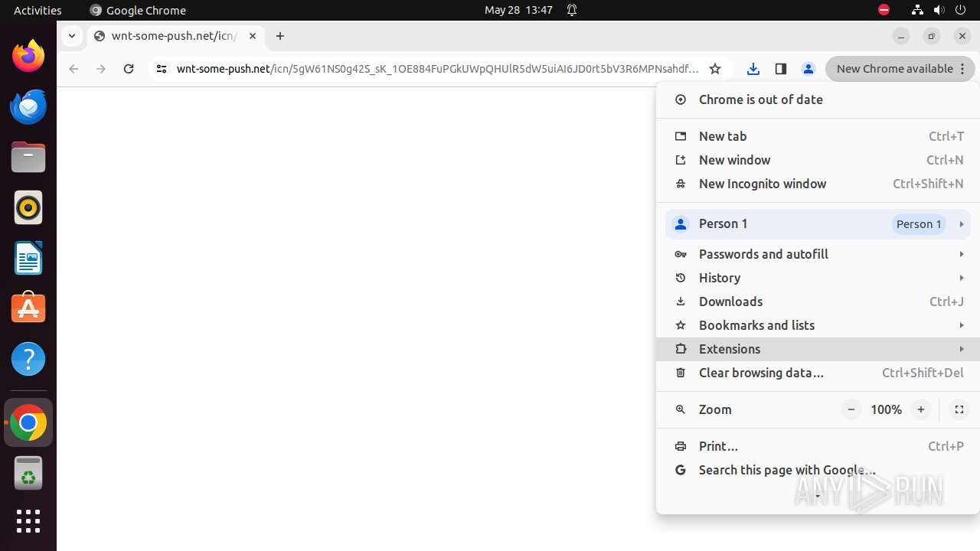Screen dimensions: 980x551
Task: Click the red do-not-disturb indicator in top bar
Action: coord(884,10)
